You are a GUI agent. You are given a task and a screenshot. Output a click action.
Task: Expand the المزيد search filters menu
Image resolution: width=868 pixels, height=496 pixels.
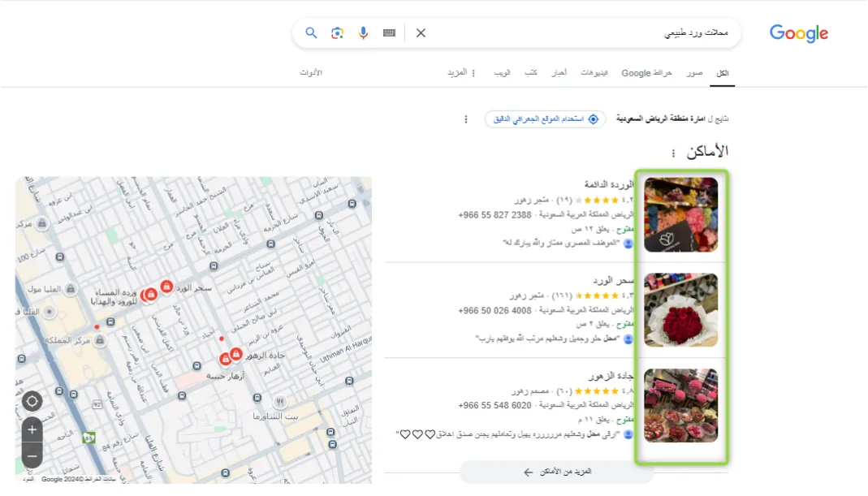click(x=461, y=72)
